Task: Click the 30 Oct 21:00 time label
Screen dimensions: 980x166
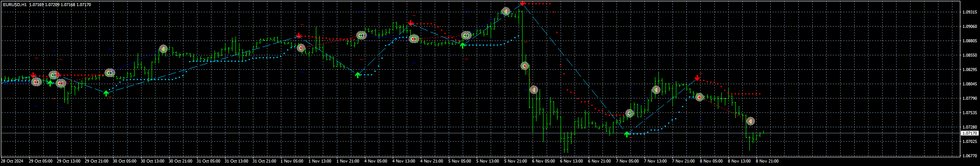Action: [x=180, y=161]
